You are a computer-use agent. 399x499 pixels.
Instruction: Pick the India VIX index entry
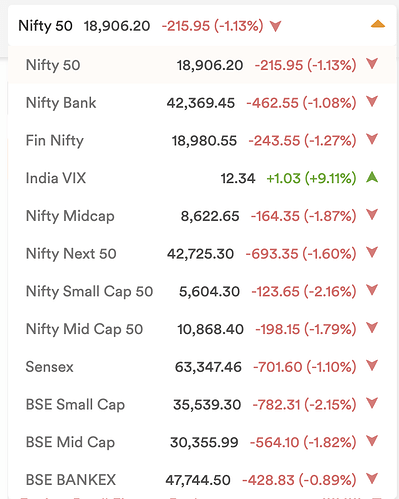(202, 178)
